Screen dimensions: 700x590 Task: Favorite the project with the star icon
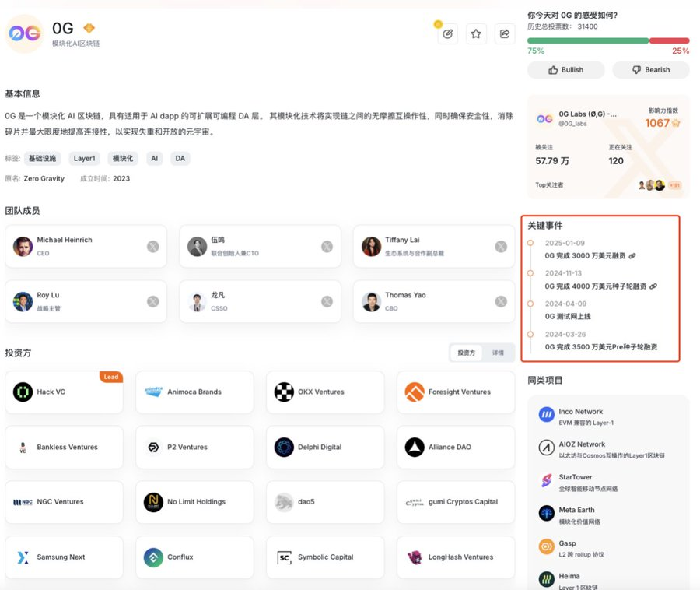(476, 34)
